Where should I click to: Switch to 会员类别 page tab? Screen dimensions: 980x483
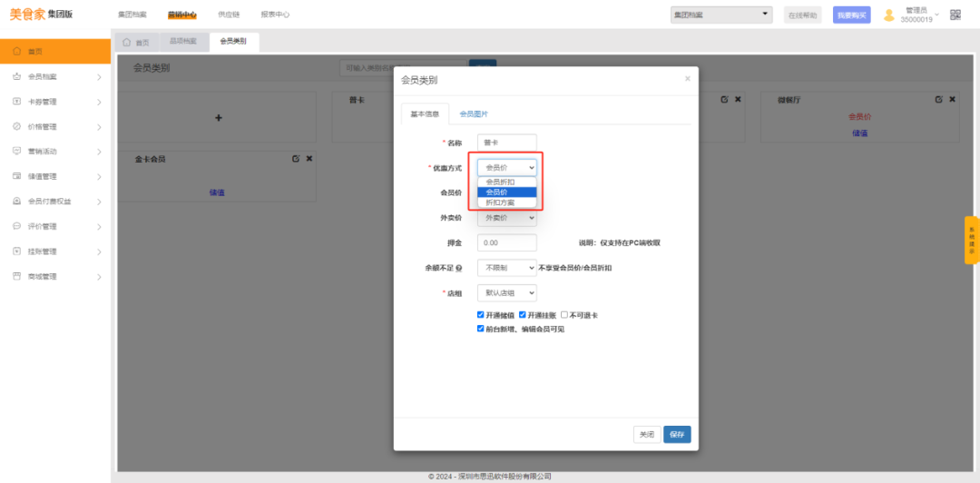point(234,41)
